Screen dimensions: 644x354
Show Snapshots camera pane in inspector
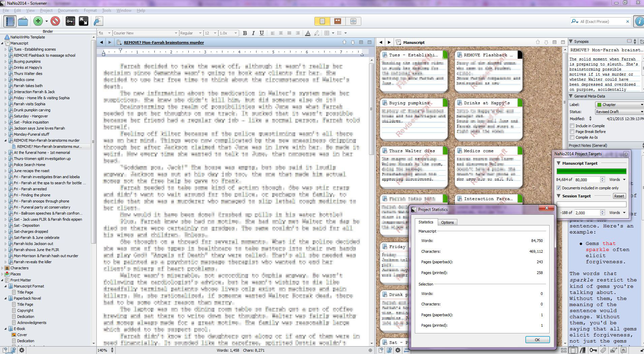[x=614, y=350]
